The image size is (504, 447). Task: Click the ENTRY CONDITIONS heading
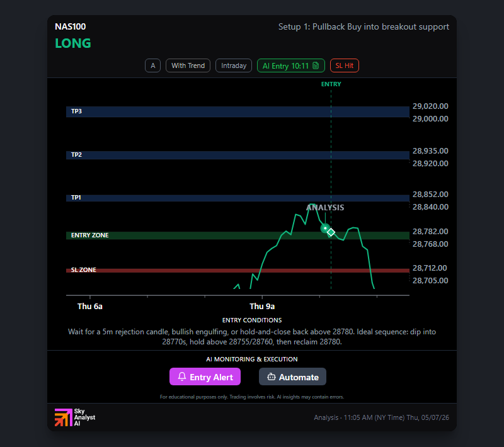(252, 320)
